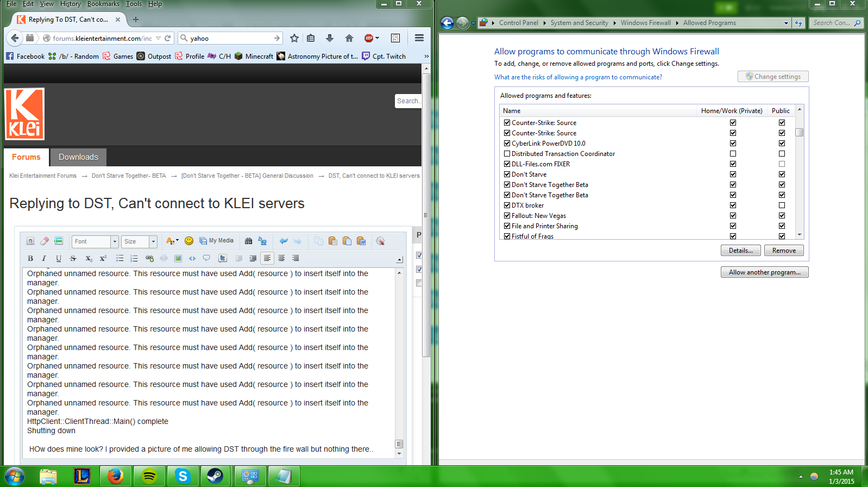Insert a link in the editor
This screenshot has height=487, width=868.
pos(149,258)
